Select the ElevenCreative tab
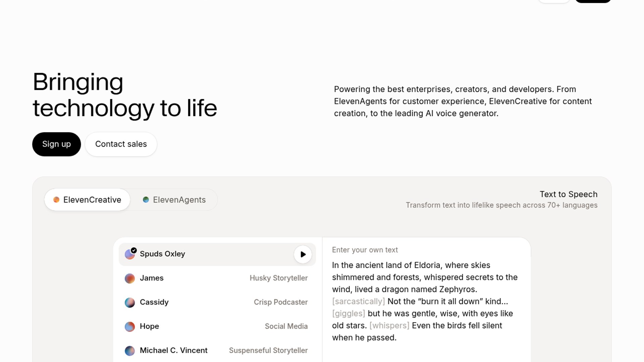The height and width of the screenshot is (362, 644). pyautogui.click(x=87, y=200)
